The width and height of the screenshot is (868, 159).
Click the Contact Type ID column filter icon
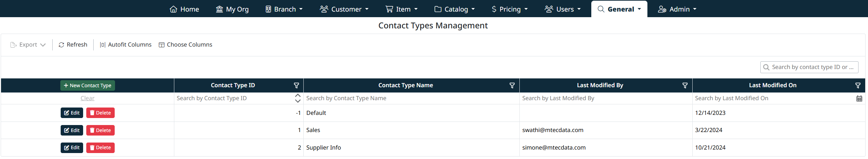point(296,85)
